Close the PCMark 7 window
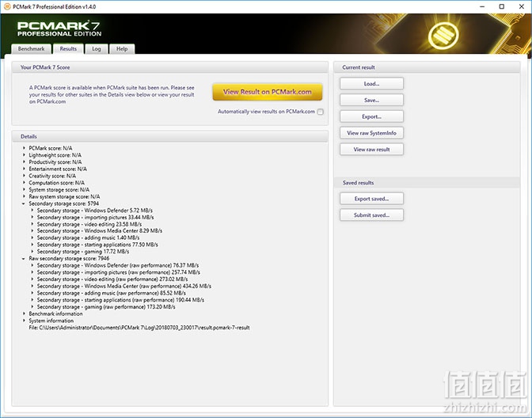The image size is (532, 418). (522, 6)
